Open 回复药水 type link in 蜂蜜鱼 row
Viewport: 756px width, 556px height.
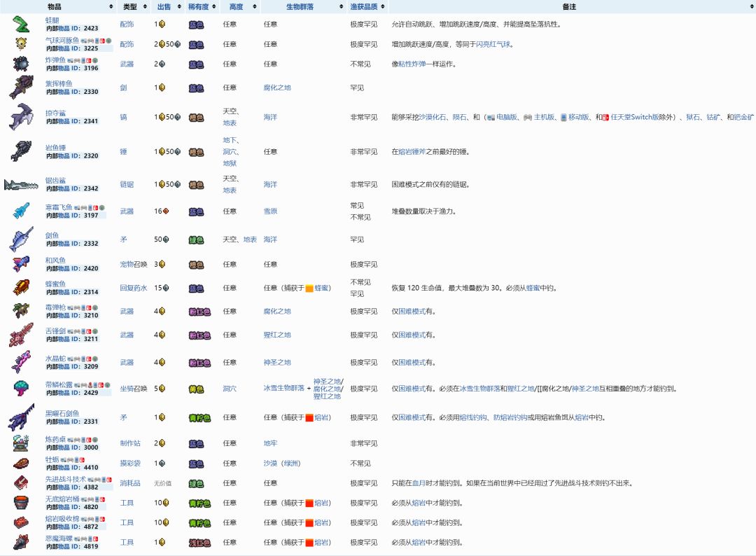click(134, 288)
